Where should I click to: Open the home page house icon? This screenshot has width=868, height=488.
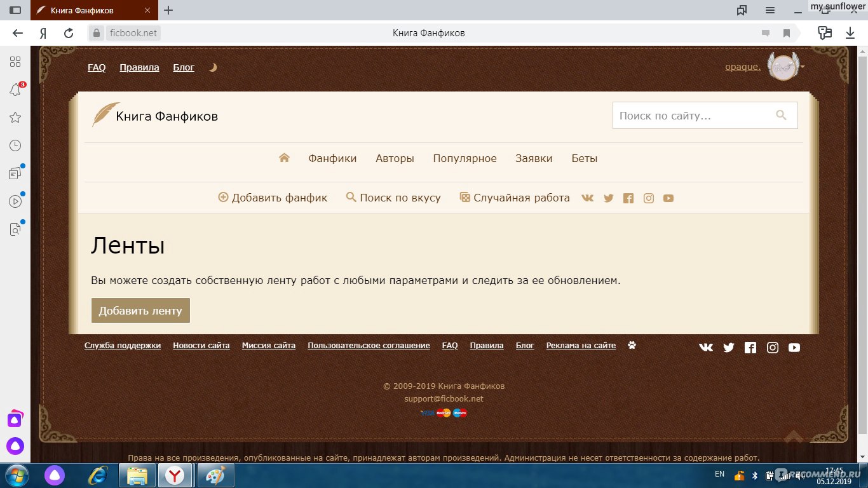(x=284, y=158)
